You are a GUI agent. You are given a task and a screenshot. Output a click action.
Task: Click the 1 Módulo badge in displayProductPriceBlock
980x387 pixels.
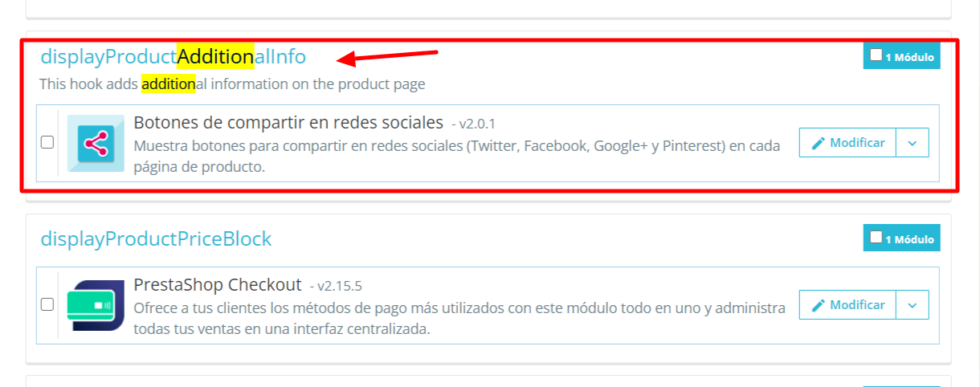[901, 238]
